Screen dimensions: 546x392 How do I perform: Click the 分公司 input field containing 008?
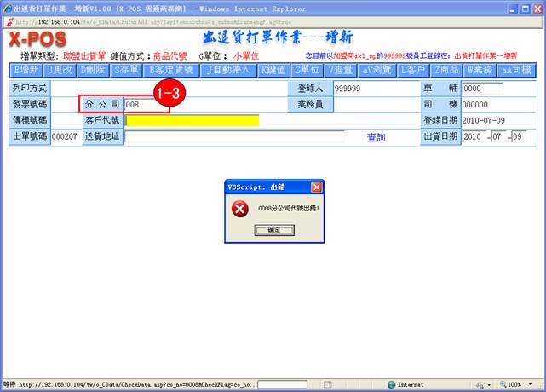[x=146, y=104]
